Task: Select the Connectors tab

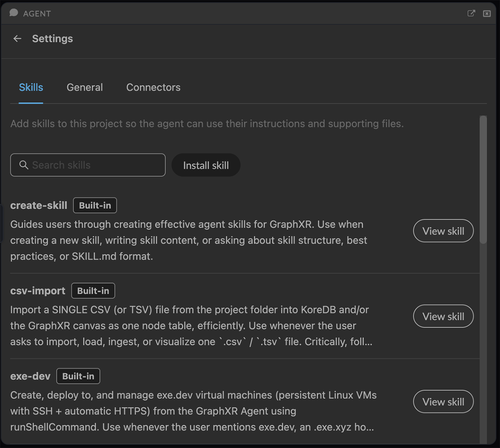Action: point(153,87)
